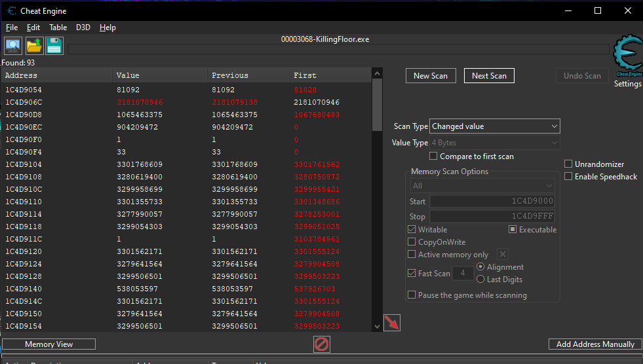Toggle the Unrandomizer checkbox

(568, 164)
